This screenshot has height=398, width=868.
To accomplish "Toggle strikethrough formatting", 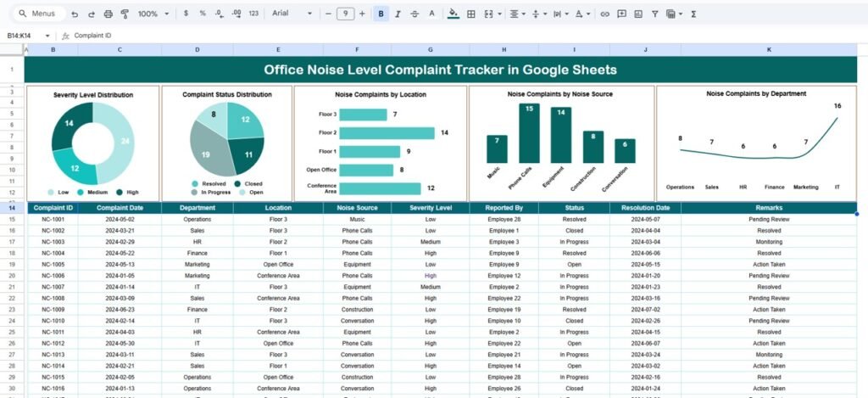I will click(415, 14).
